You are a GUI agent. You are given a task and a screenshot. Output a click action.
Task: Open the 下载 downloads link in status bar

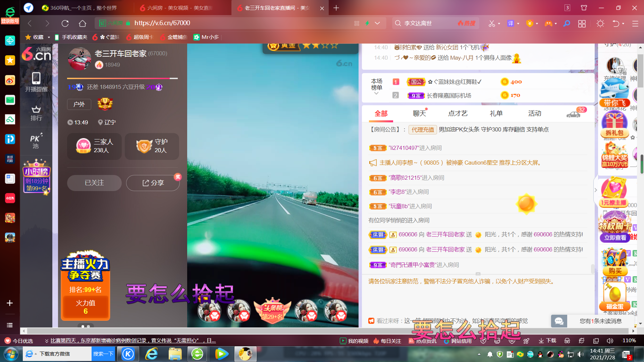tap(547, 341)
